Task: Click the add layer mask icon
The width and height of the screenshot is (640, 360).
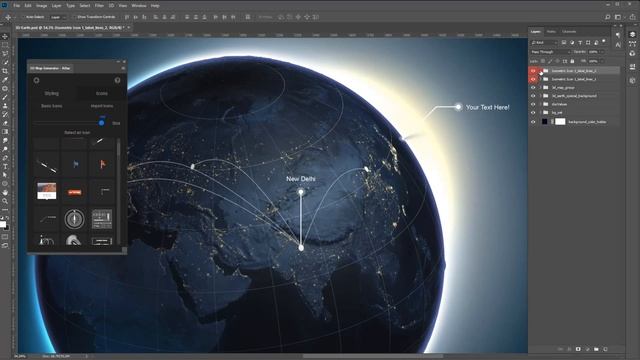Action: 578,349
